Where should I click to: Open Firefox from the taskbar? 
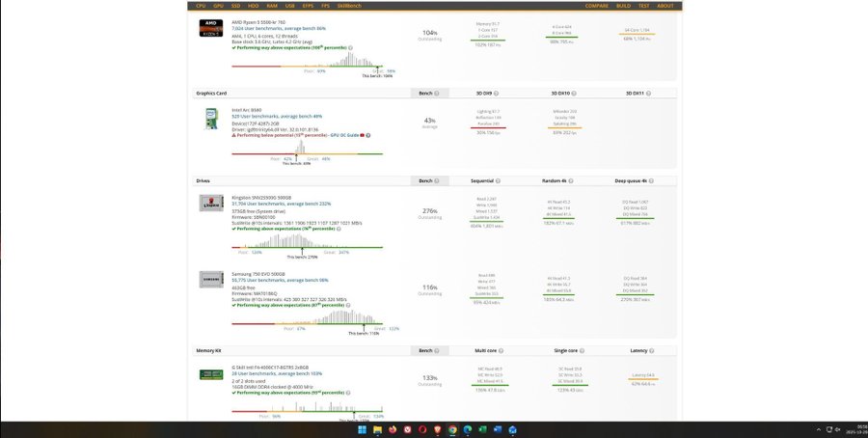393,429
